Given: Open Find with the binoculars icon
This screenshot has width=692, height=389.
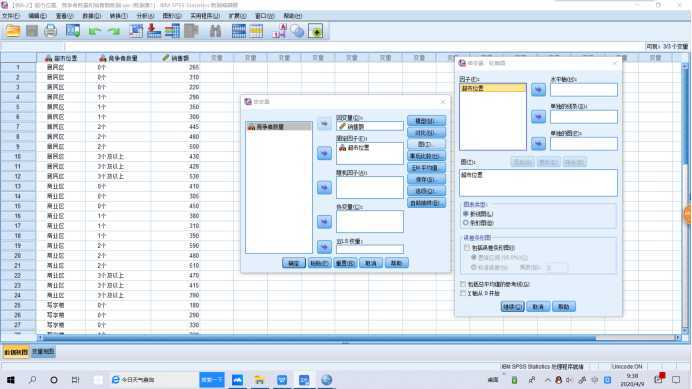Looking at the screenshot, I should [x=215, y=31].
